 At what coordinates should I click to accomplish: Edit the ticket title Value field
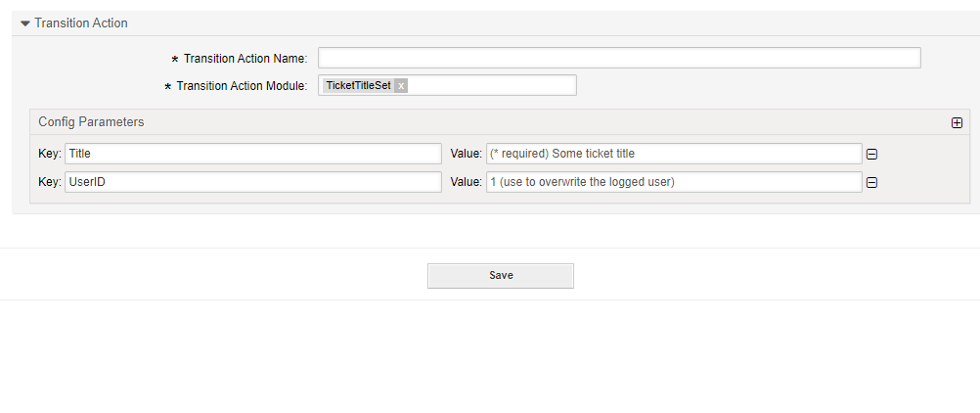pyautogui.click(x=673, y=154)
